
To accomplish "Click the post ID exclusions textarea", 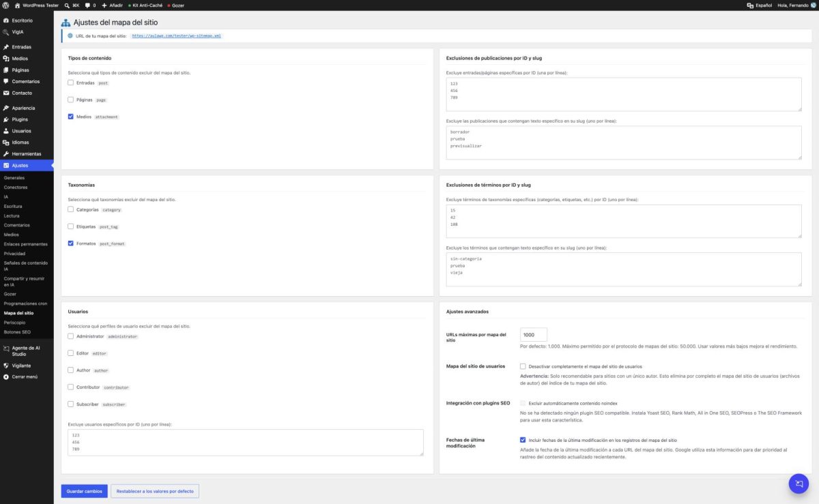I will (624, 94).
